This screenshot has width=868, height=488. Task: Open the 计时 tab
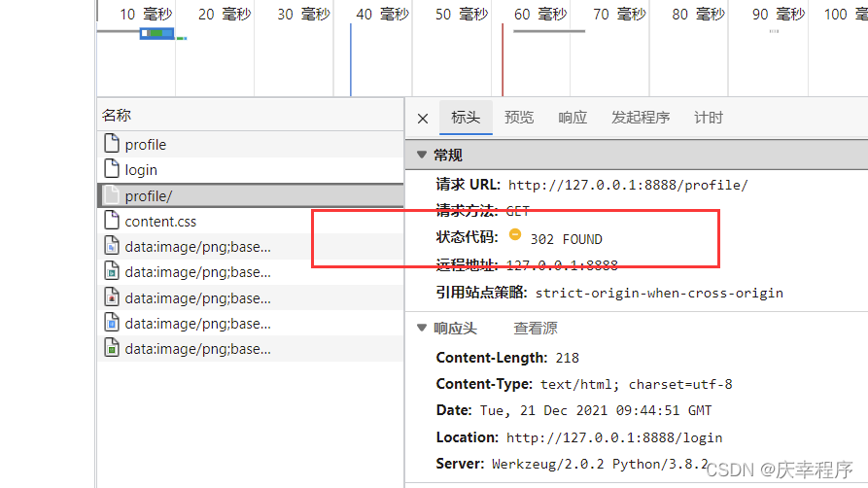coord(708,118)
